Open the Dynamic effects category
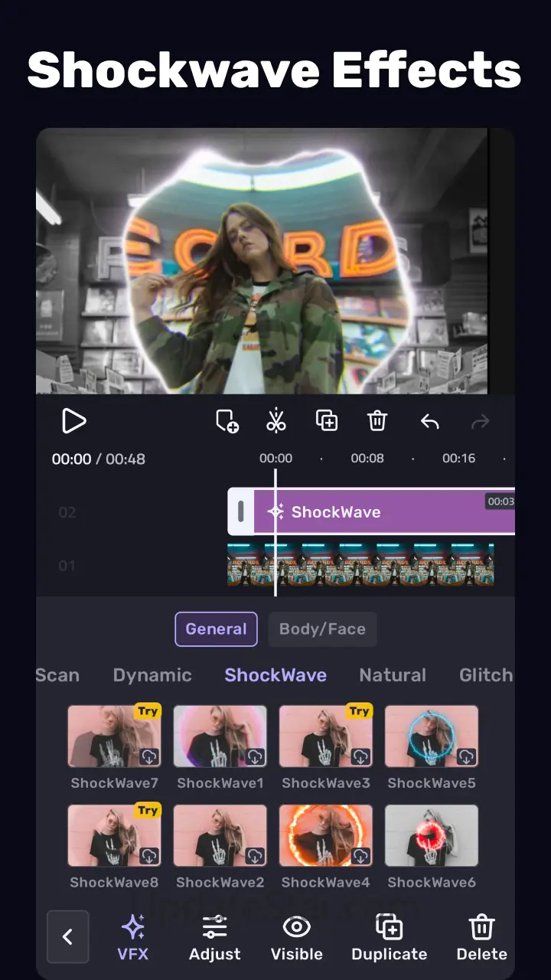Image resolution: width=551 pixels, height=980 pixels. pyautogui.click(x=152, y=675)
